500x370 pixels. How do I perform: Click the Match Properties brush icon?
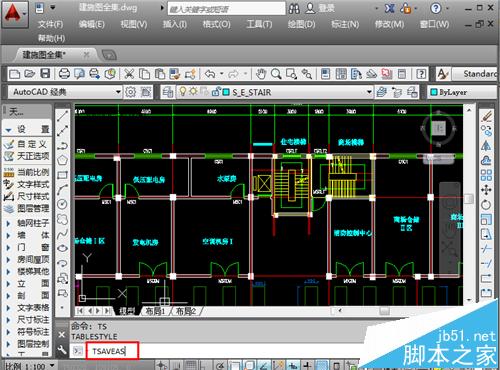coord(191,74)
